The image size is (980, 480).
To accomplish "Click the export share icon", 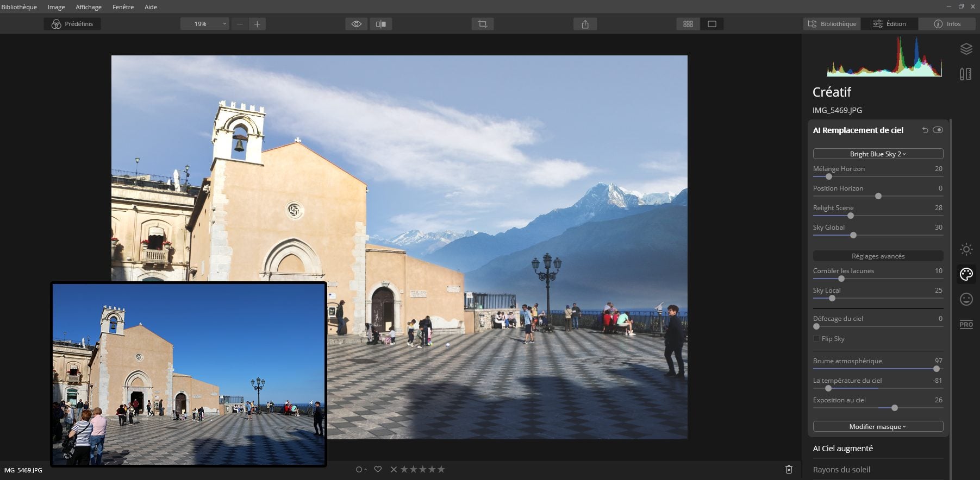I will pyautogui.click(x=585, y=24).
